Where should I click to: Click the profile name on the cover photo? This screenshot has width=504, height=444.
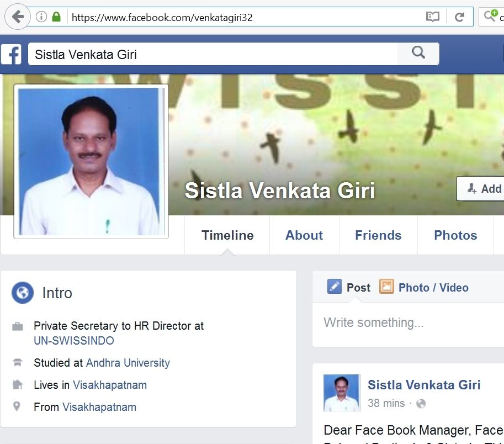pos(280,191)
